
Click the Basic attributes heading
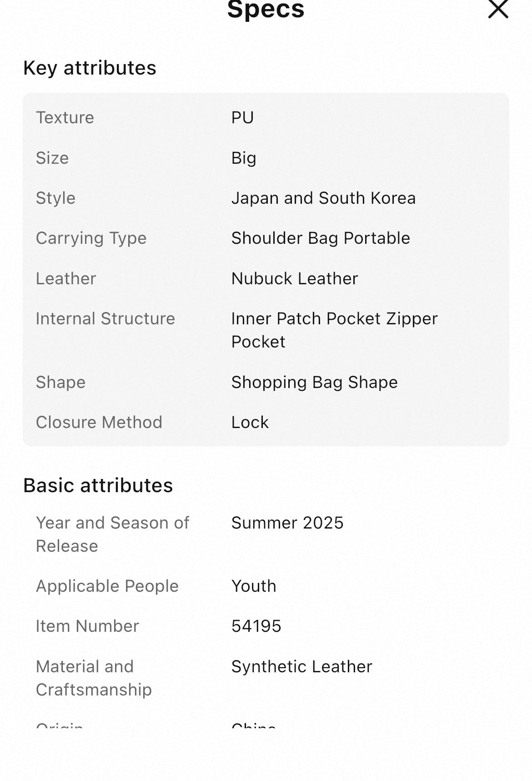pos(98,485)
